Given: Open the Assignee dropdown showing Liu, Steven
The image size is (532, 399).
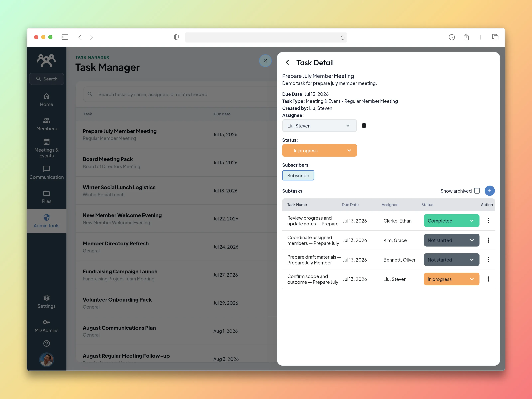Looking at the screenshot, I should coord(319,126).
